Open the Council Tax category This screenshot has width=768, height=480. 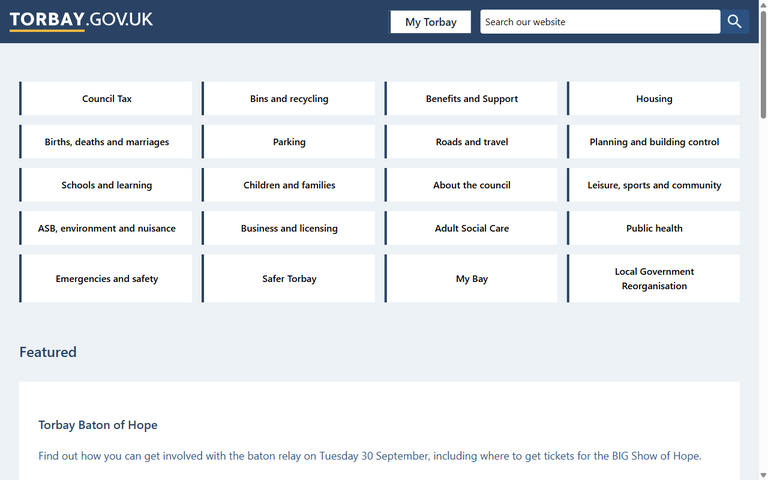(x=106, y=99)
